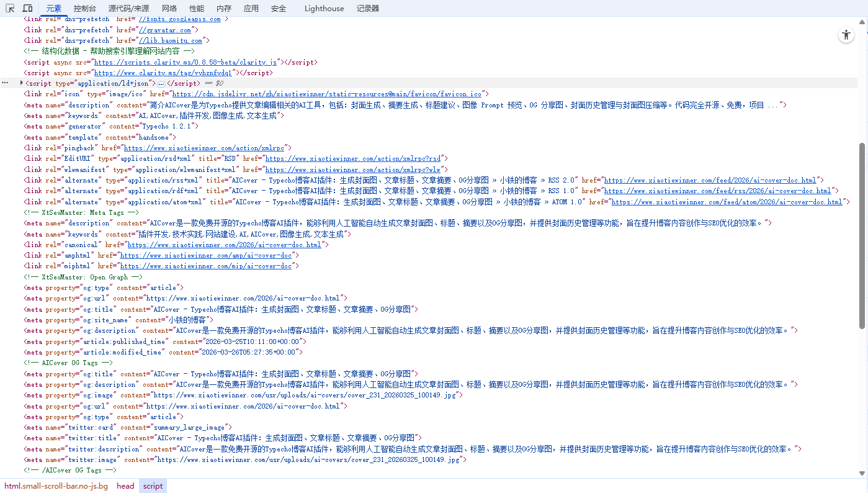Switch to the Lighthouse tab
Viewport: 868px width, 493px height.
pyautogui.click(x=324, y=9)
